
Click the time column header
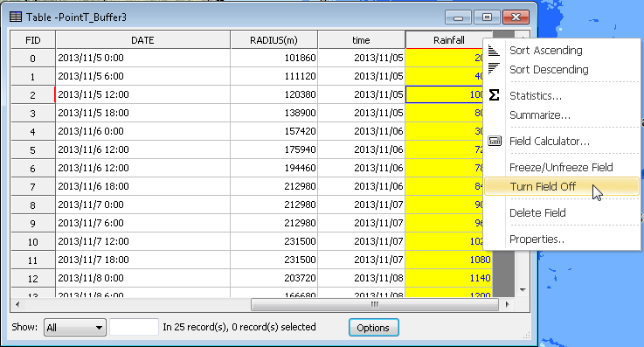[362, 40]
